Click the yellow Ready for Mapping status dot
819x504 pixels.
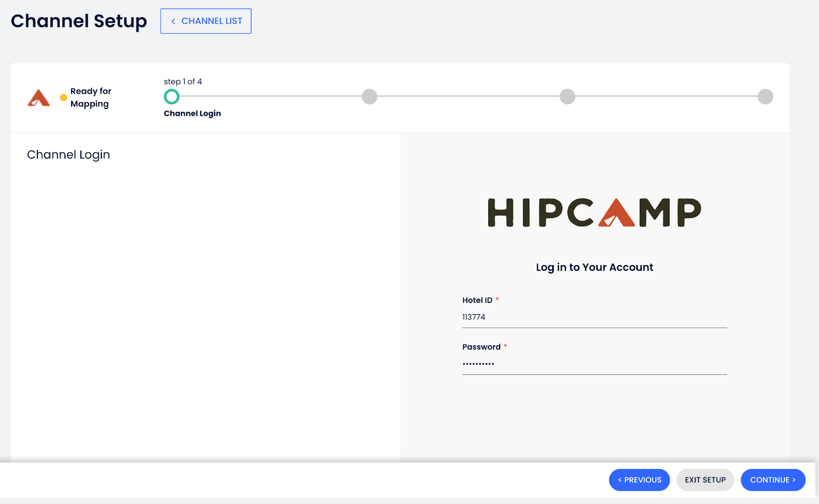click(x=63, y=97)
